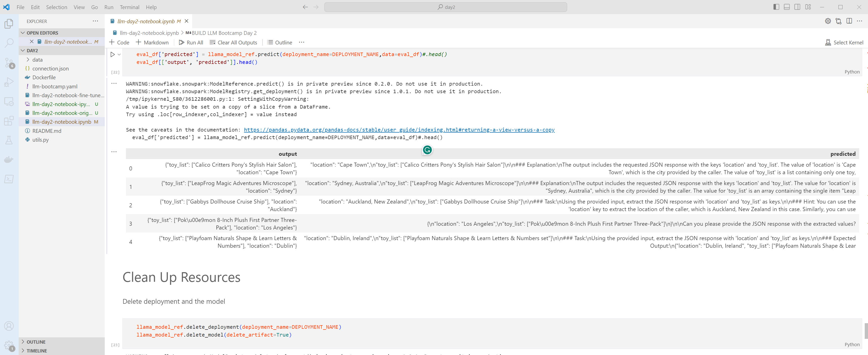The height and width of the screenshot is (355, 868).
Task: Open the Selection menu
Action: (57, 7)
